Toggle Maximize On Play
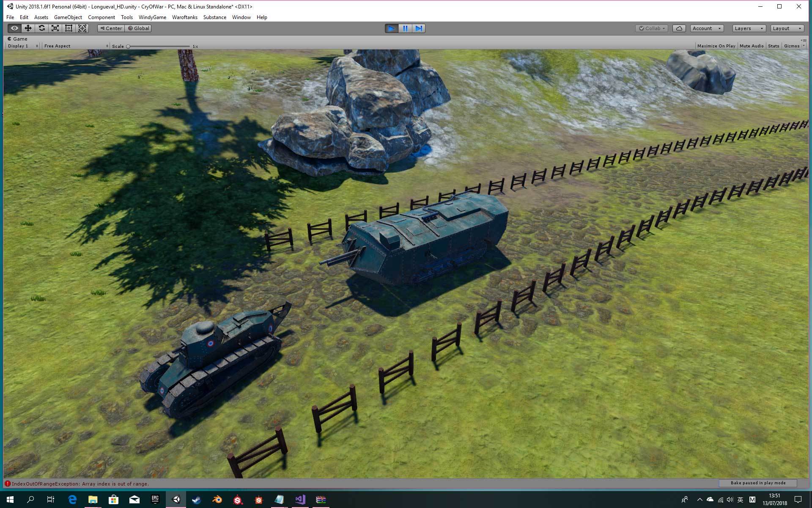The image size is (812, 508). click(716, 46)
